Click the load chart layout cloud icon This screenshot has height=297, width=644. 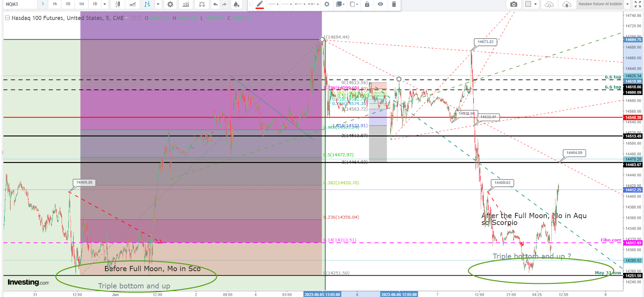(x=549, y=4)
